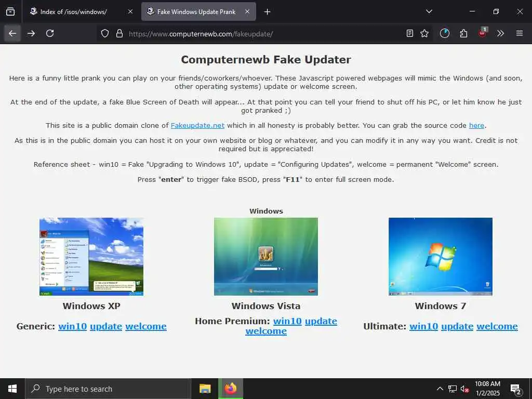532x399 pixels.
Task: Open the tracking protection shield icon
Action: (x=105, y=33)
